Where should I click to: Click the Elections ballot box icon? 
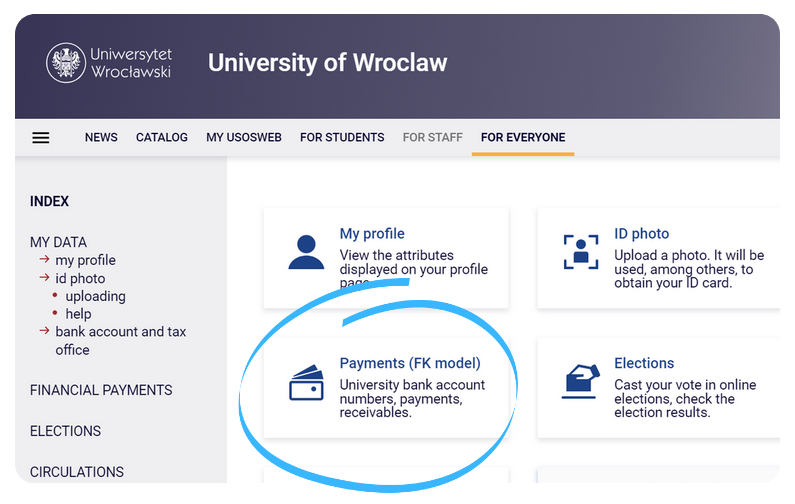581,381
